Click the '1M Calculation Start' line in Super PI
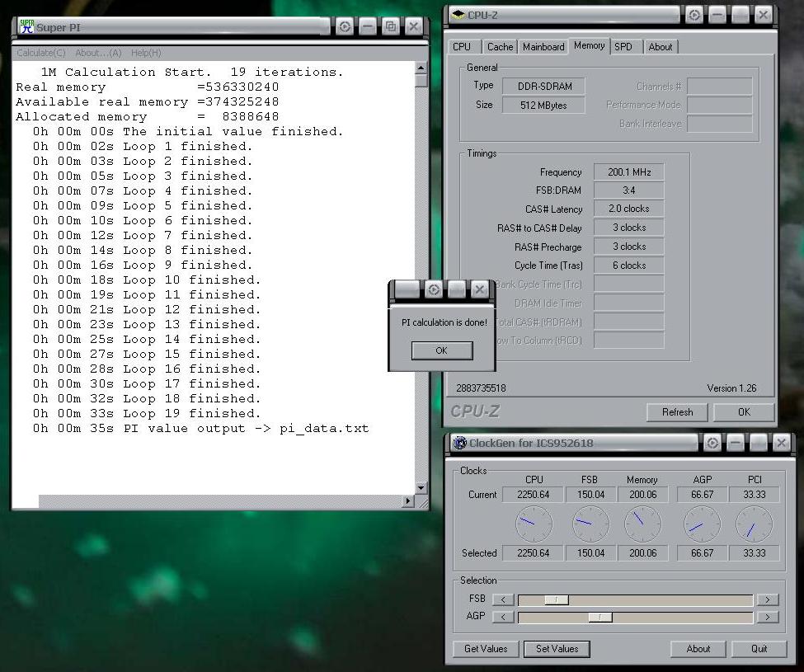The image size is (804, 672). [192, 73]
